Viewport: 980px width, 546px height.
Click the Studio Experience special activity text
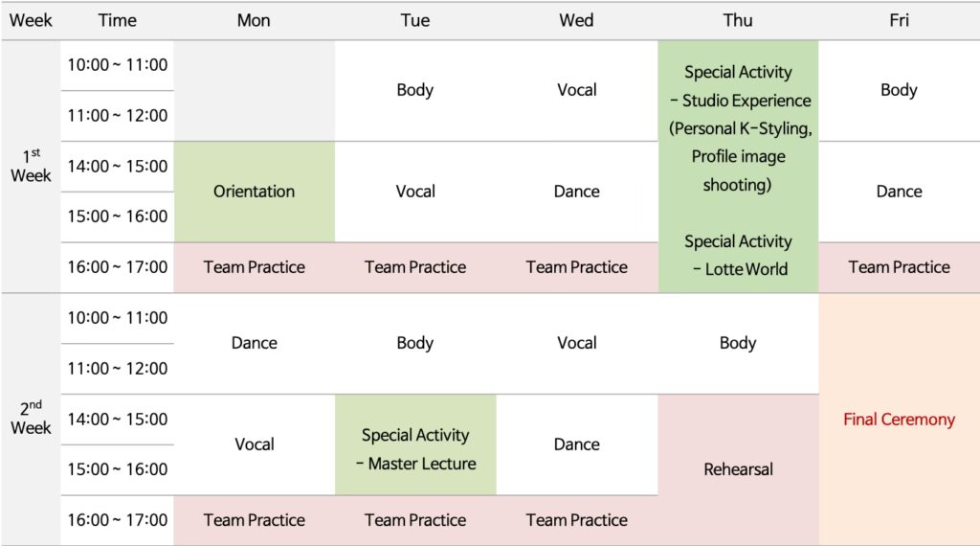pos(738,128)
